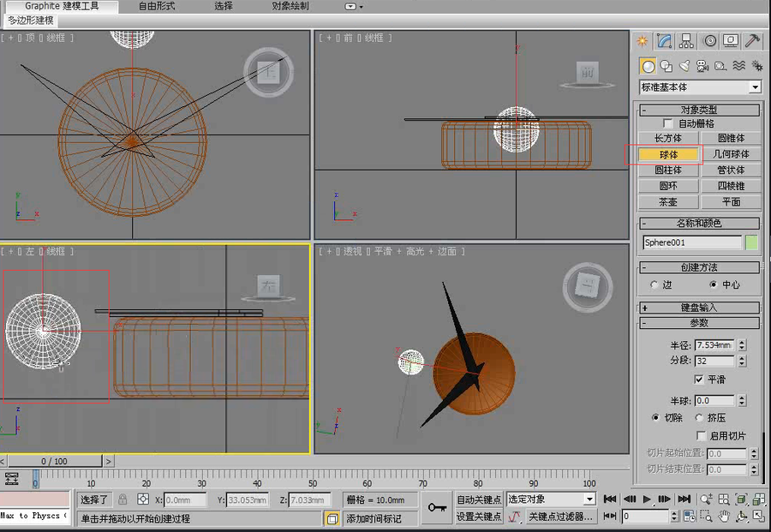Collapse the 创建方法 rollout
The width and height of the screenshot is (771, 532).
click(x=699, y=267)
